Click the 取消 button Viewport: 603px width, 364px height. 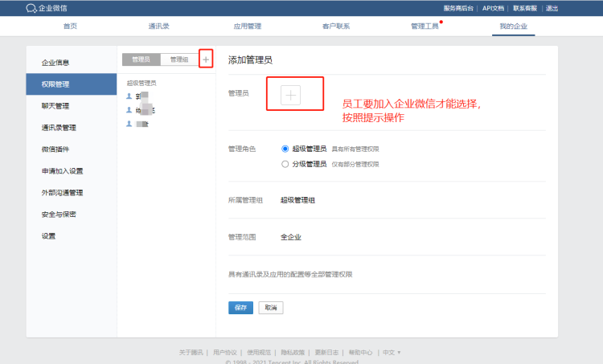pyautogui.click(x=270, y=307)
